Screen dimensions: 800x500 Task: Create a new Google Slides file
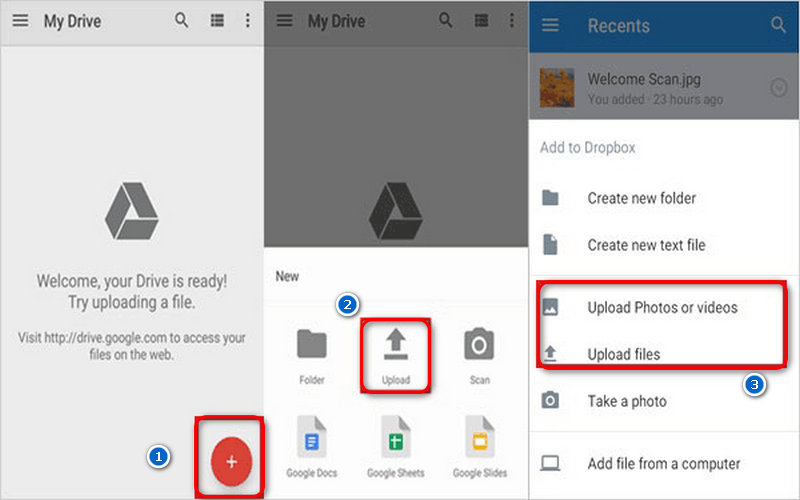(x=478, y=441)
